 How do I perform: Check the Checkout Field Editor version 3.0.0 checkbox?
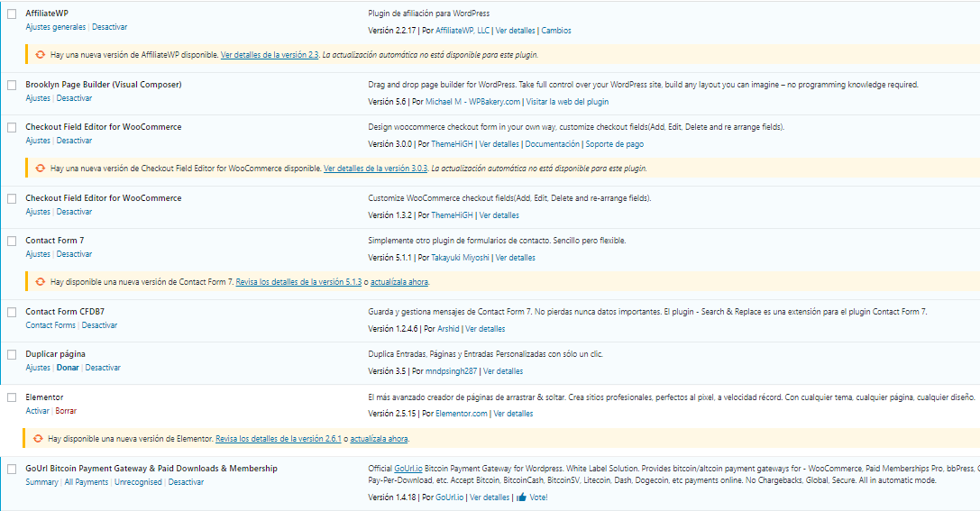pyautogui.click(x=12, y=127)
